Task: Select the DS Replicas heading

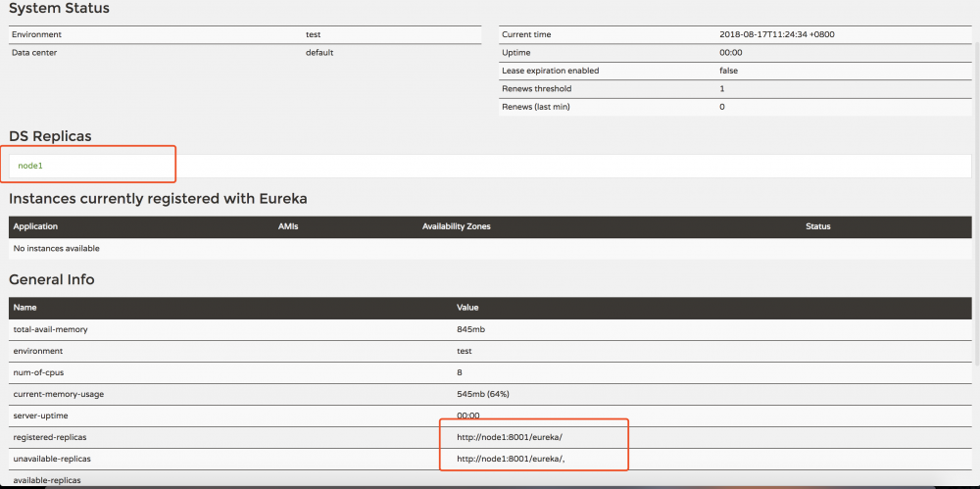Action: coord(50,136)
